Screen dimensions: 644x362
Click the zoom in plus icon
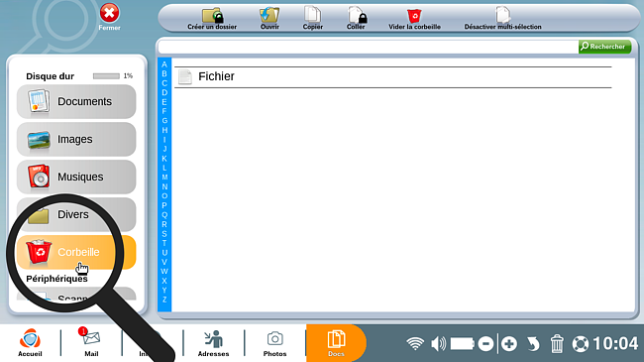coord(509,343)
